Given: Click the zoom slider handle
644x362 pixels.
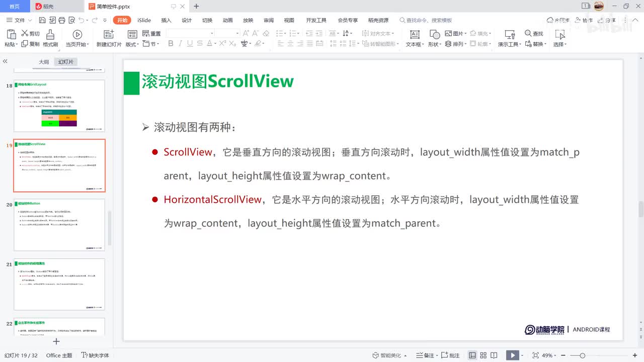Looking at the screenshot, I should (582, 355).
